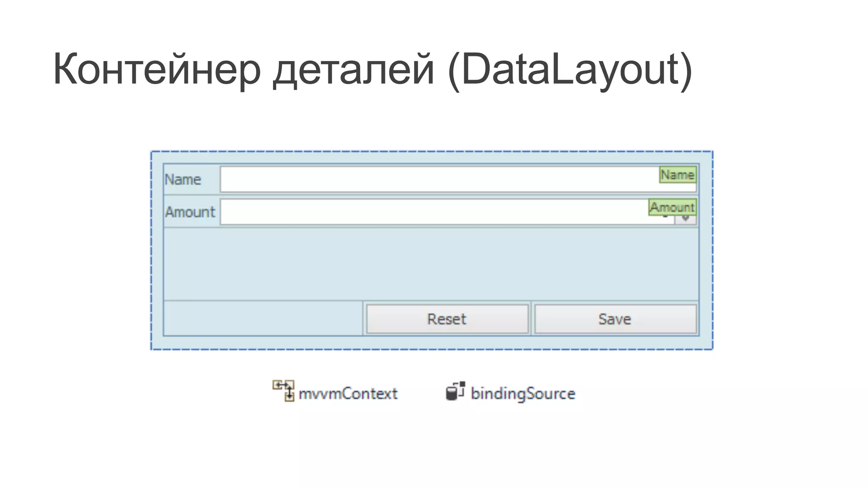Click the Reset button

click(447, 319)
